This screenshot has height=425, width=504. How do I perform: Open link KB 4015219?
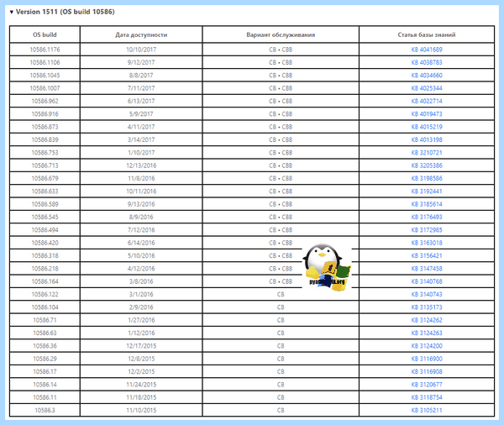tap(427, 127)
